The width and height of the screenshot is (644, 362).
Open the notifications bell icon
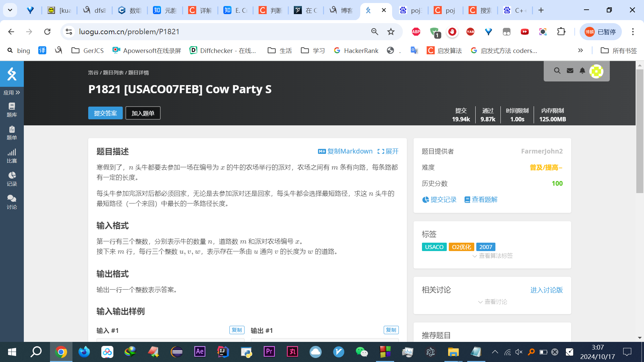click(582, 71)
